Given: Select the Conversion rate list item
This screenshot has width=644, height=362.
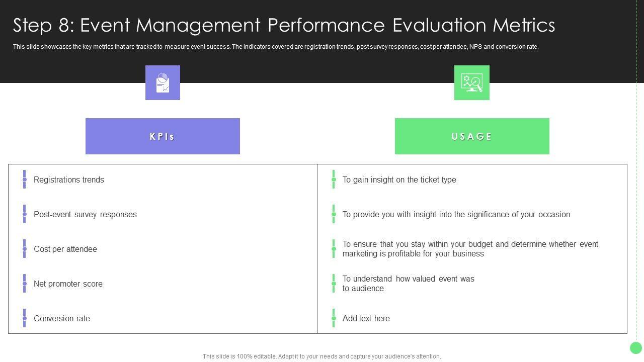Looking at the screenshot, I should click(62, 319).
